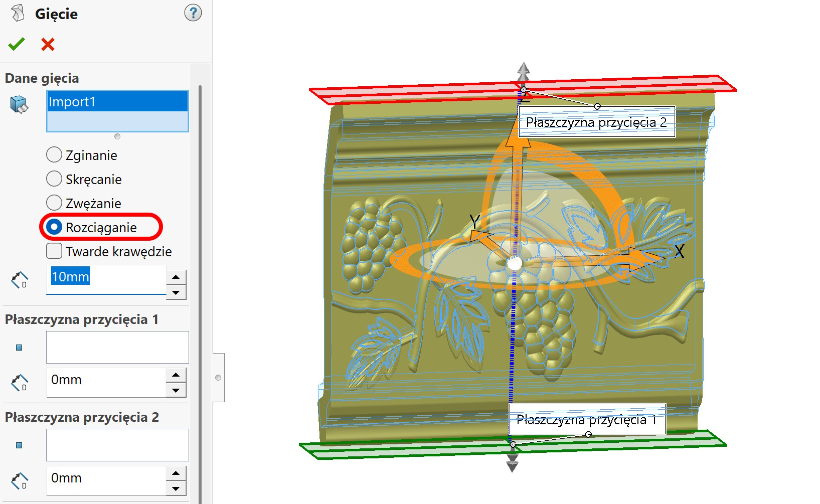Click the reference point icon for Płaszczyzna przycięcia 1

[19, 348]
